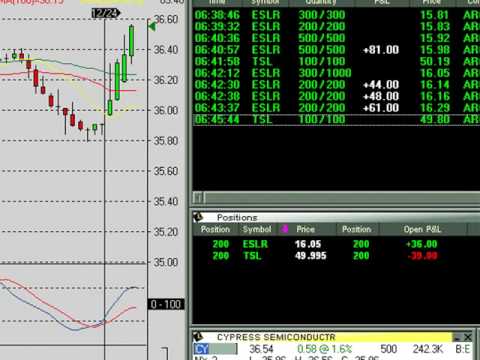
Task: Click the 16.05 price in Positions
Action: coord(308,244)
